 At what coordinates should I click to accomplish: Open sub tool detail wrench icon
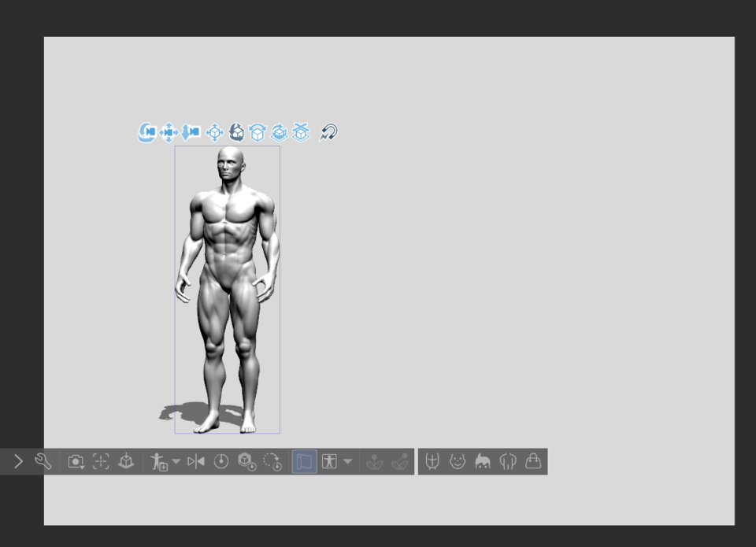coord(43,461)
